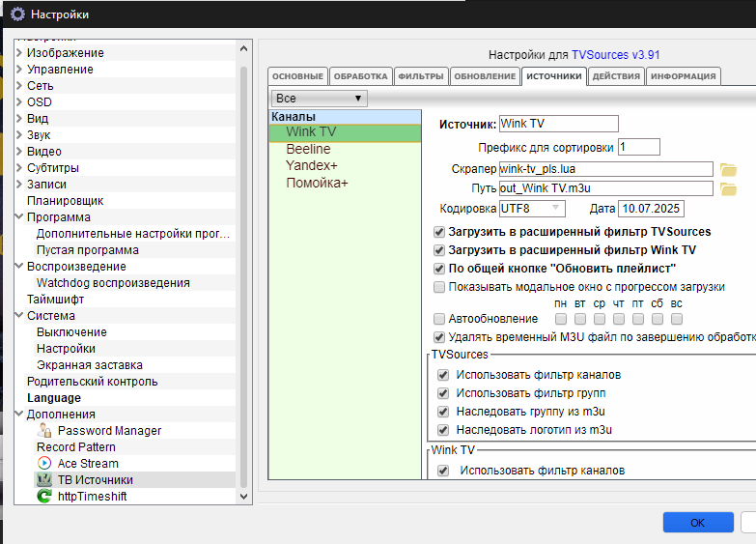The width and height of the screenshot is (756, 544).
Task: Enable Показывать модальное окно с прогрессом загрузки
Action: click(438, 287)
